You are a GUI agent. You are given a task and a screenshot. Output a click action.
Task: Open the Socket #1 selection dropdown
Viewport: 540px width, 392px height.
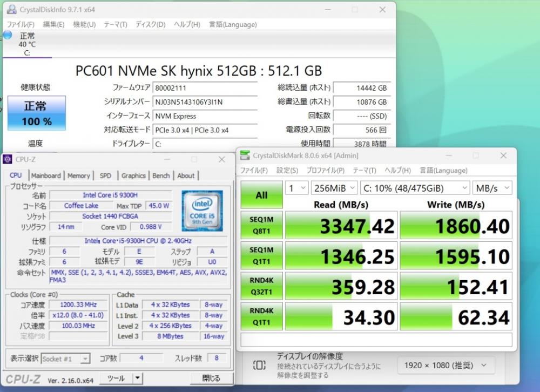tap(65, 359)
